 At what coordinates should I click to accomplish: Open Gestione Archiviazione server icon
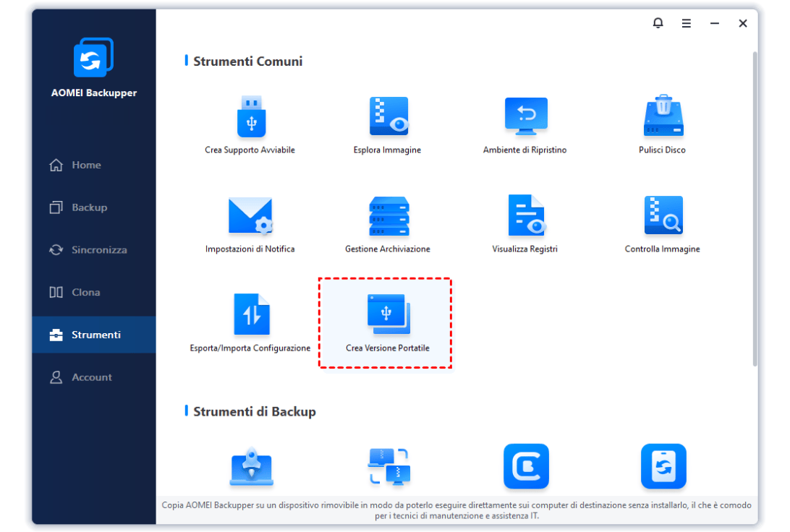pos(388,216)
